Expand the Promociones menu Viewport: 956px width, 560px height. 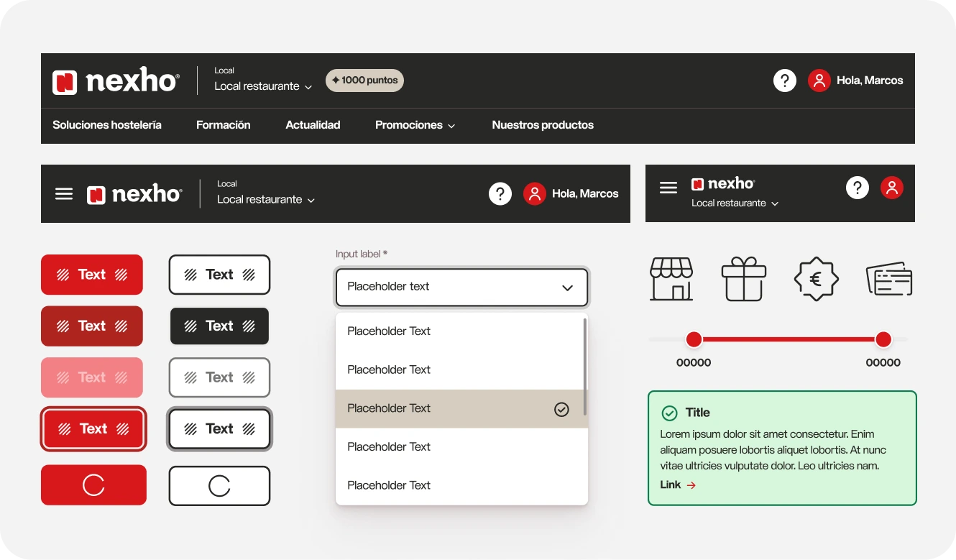pyautogui.click(x=415, y=125)
